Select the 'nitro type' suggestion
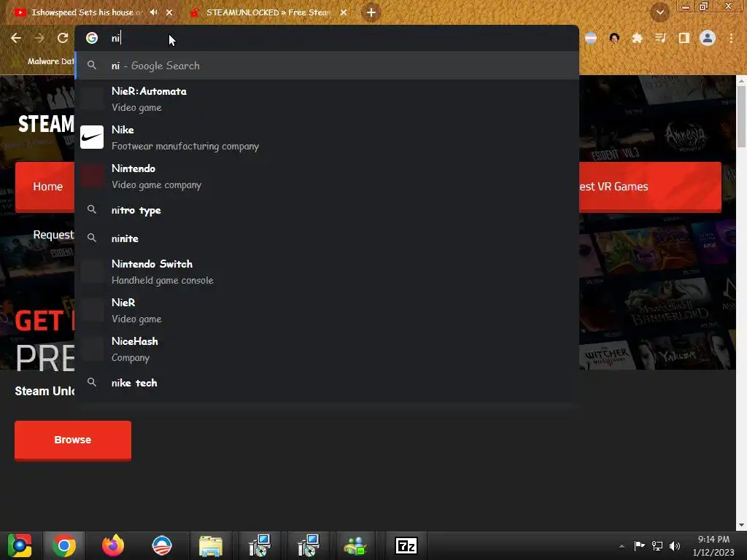The height and width of the screenshot is (560, 747). coord(327,210)
